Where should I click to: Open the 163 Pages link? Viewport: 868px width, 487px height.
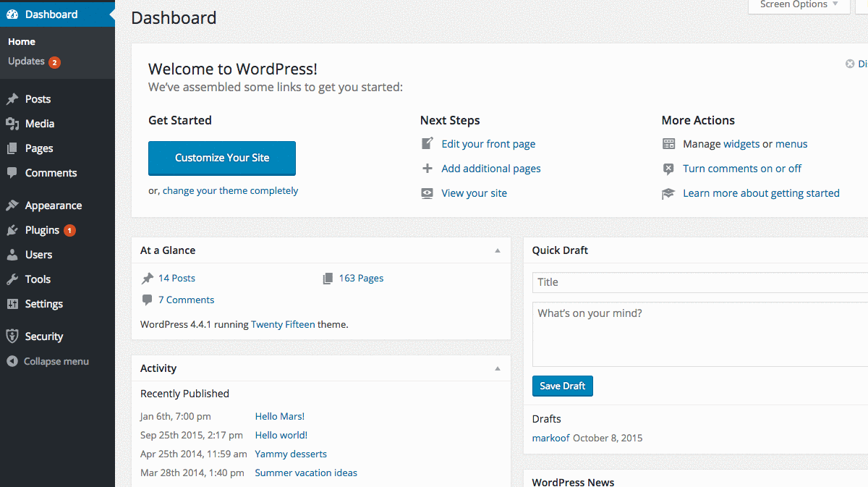pos(361,278)
